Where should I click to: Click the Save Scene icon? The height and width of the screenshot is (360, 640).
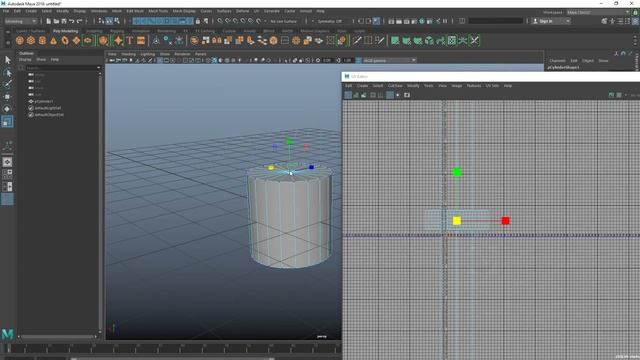(64, 21)
